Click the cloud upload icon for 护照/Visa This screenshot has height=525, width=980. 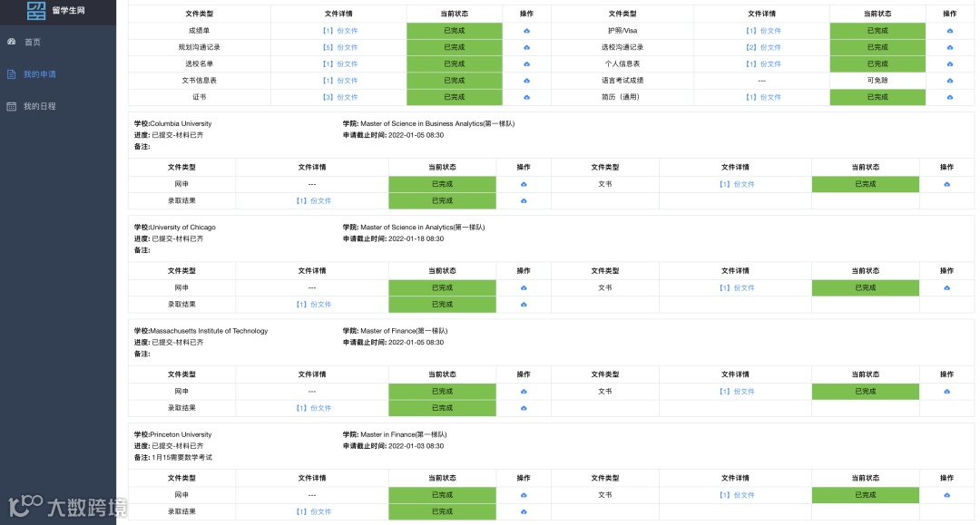tap(949, 31)
